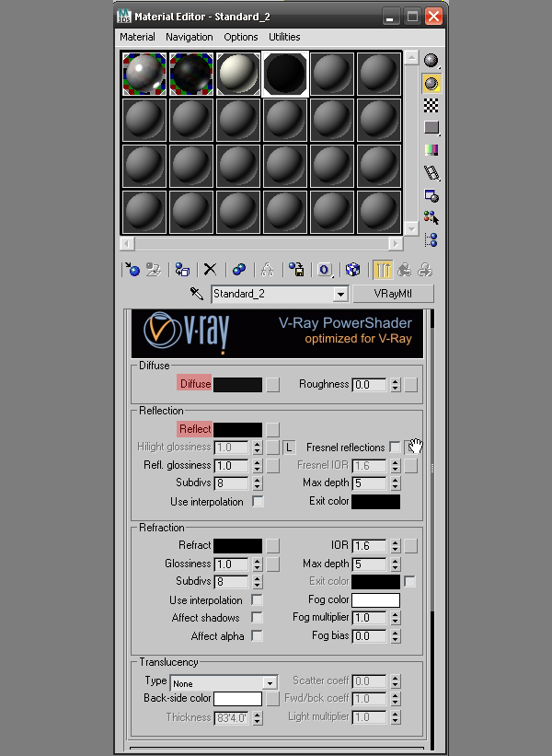Click the Back-side color map button
The width and height of the screenshot is (552, 756).
(272, 699)
